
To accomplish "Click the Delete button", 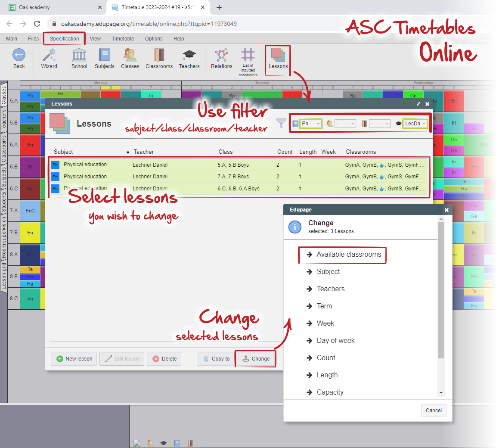I will (x=164, y=359).
